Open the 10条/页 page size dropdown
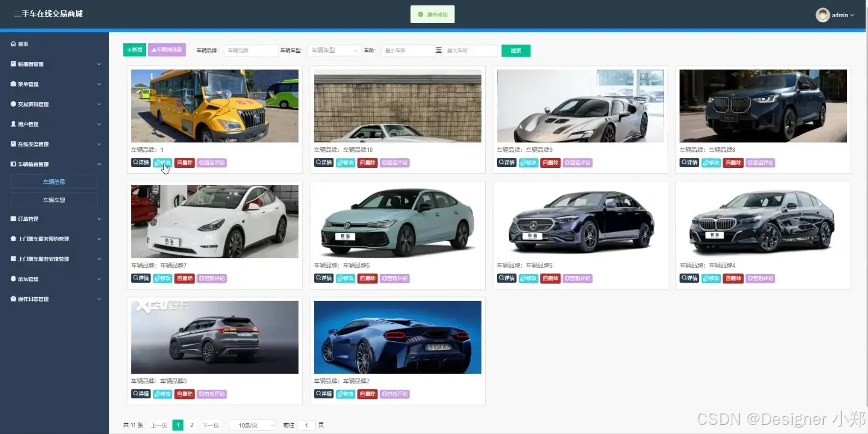This screenshot has height=434, width=868. (x=252, y=425)
